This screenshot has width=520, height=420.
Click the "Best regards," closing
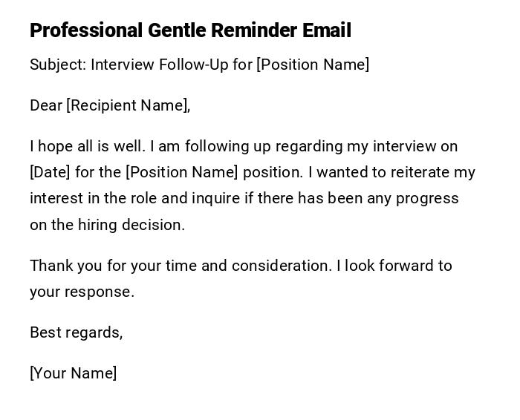pos(76,332)
